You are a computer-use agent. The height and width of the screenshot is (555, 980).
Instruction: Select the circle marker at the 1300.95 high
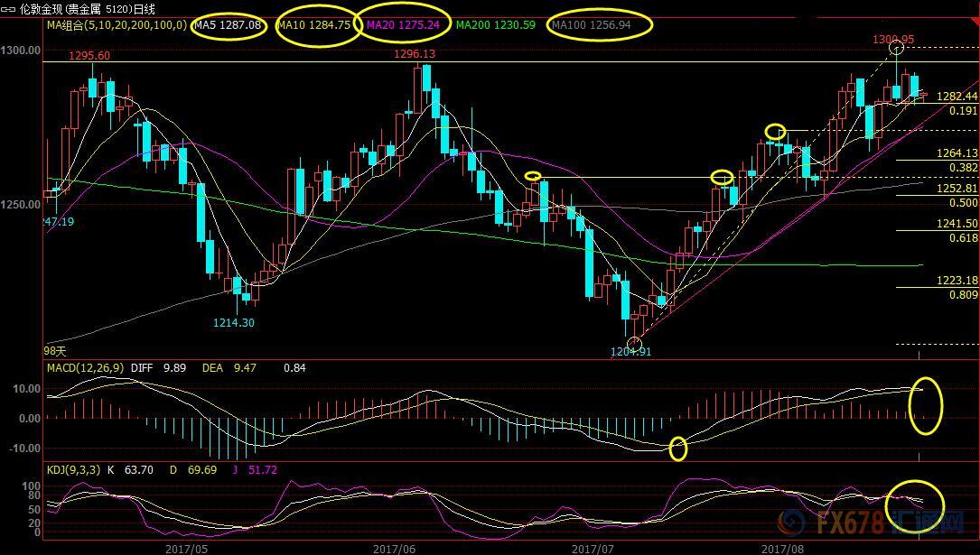897,48
